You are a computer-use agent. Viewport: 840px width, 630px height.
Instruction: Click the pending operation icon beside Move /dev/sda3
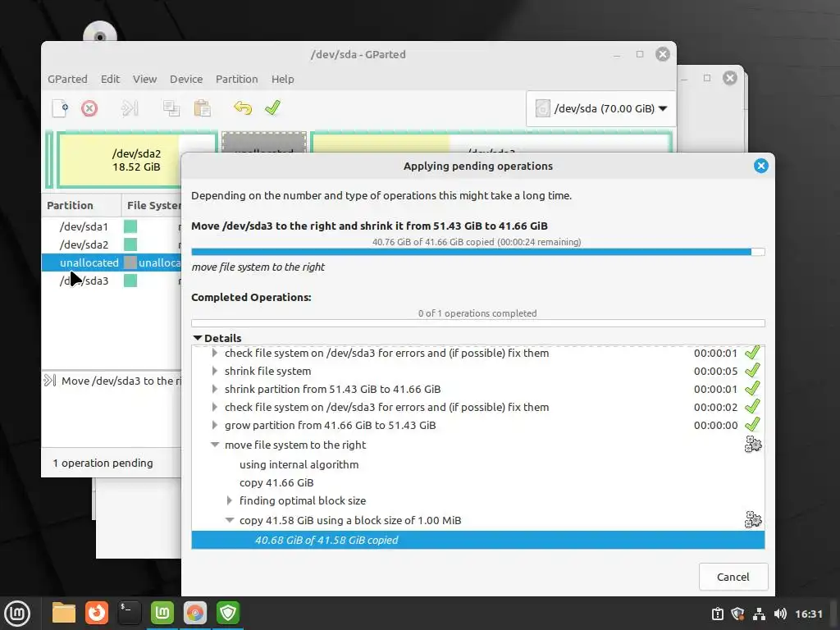(50, 381)
